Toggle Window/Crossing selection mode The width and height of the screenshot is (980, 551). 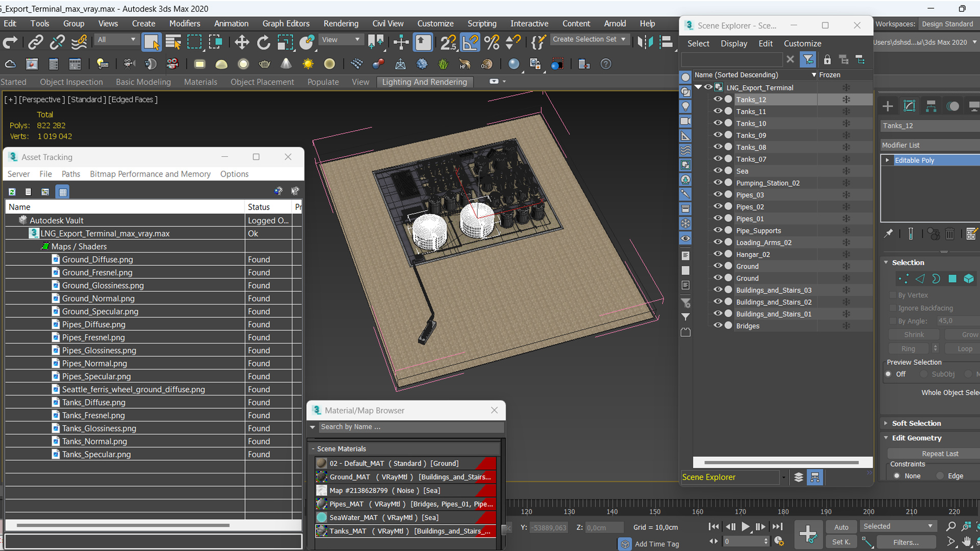pyautogui.click(x=215, y=42)
